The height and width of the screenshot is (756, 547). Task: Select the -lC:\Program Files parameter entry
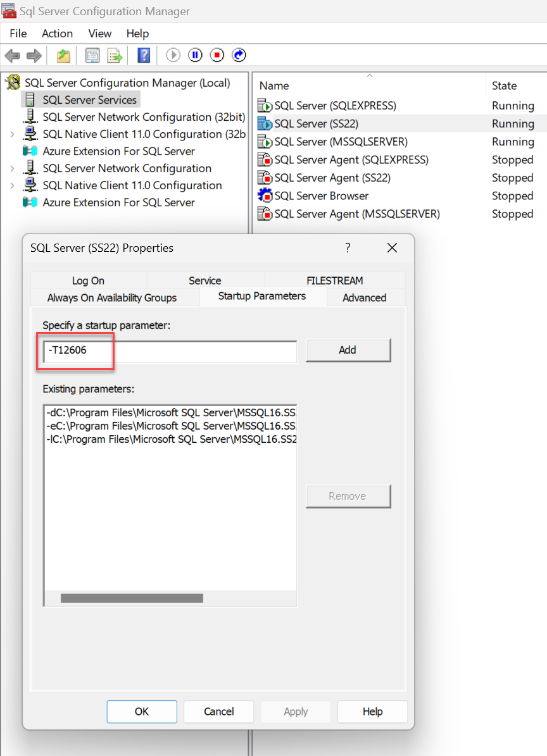tap(171, 439)
